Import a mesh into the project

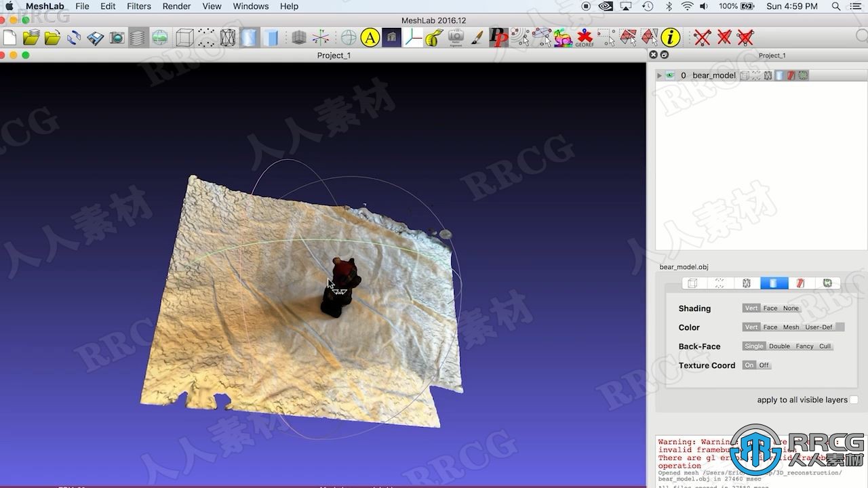coord(52,37)
